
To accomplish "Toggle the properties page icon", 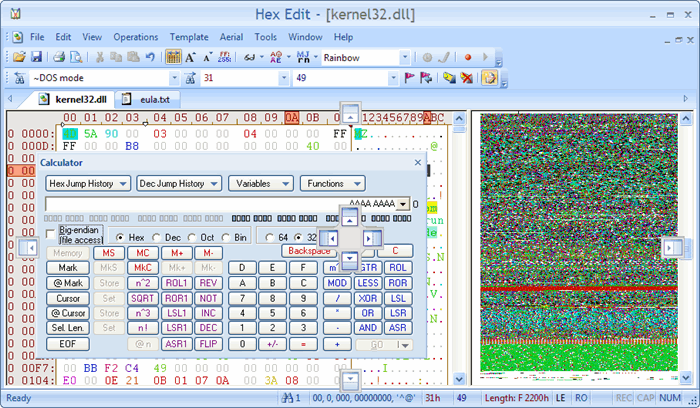I will tap(489, 78).
